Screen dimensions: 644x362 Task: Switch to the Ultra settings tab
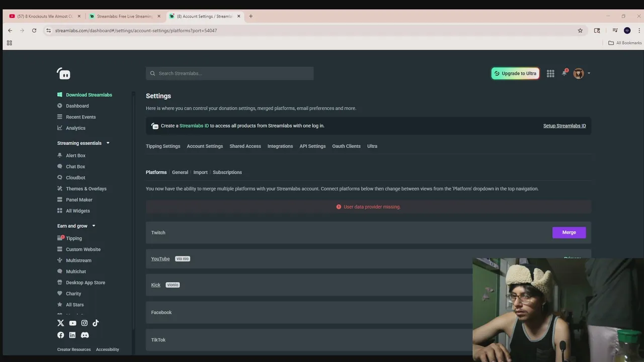[x=372, y=146]
